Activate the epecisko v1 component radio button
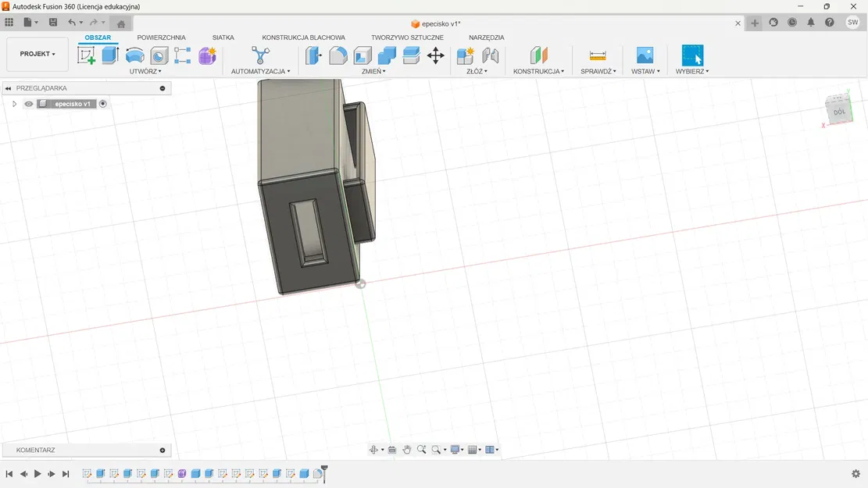This screenshot has height=488, width=868. (x=102, y=104)
